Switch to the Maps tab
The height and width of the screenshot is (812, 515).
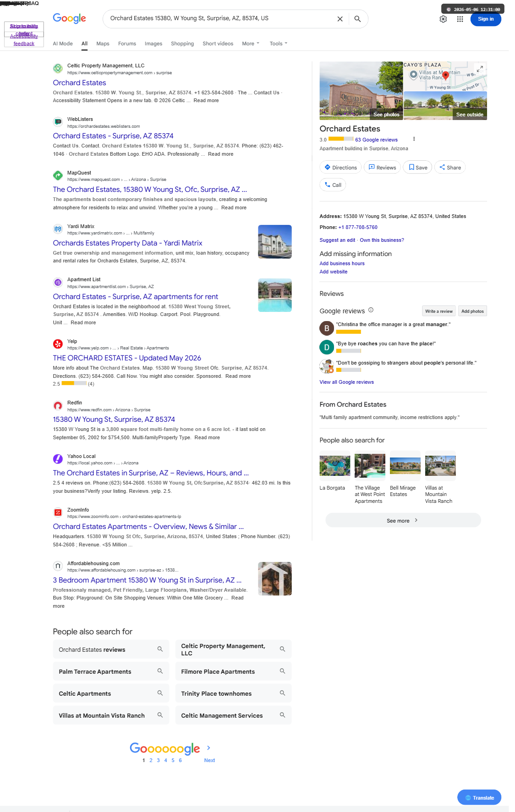coord(103,44)
